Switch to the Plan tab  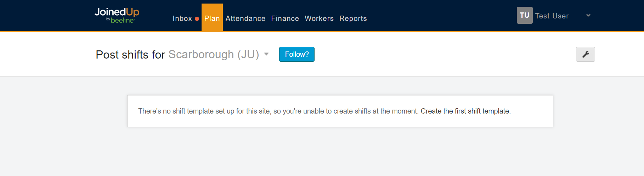pyautogui.click(x=212, y=18)
